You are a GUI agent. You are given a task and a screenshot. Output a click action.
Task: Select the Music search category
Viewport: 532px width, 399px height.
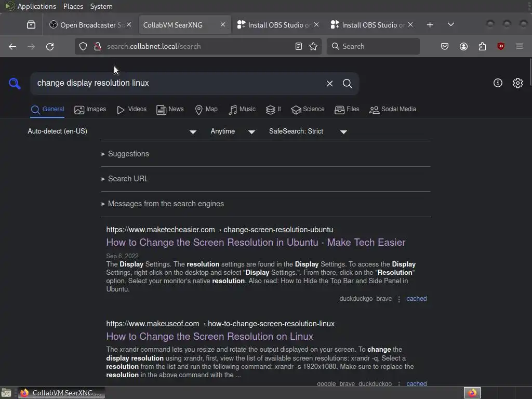pos(242,109)
